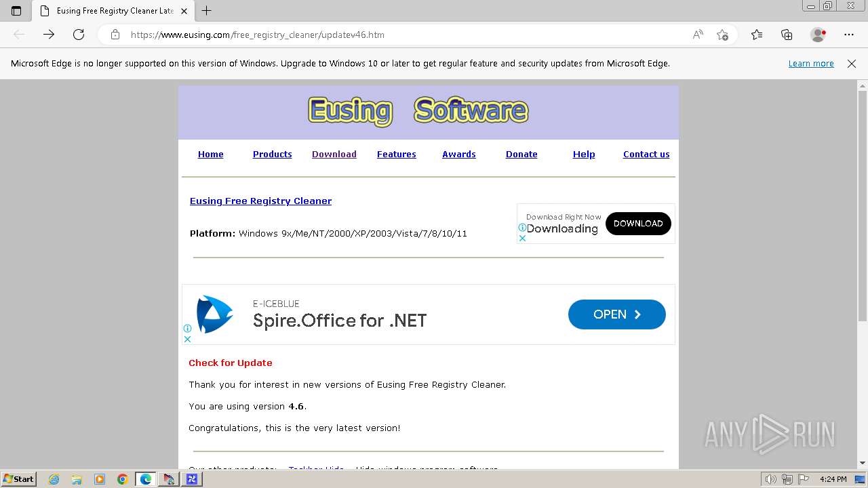
Task: Follow the Eusing Free Registry Cleaner link
Action: [261, 201]
